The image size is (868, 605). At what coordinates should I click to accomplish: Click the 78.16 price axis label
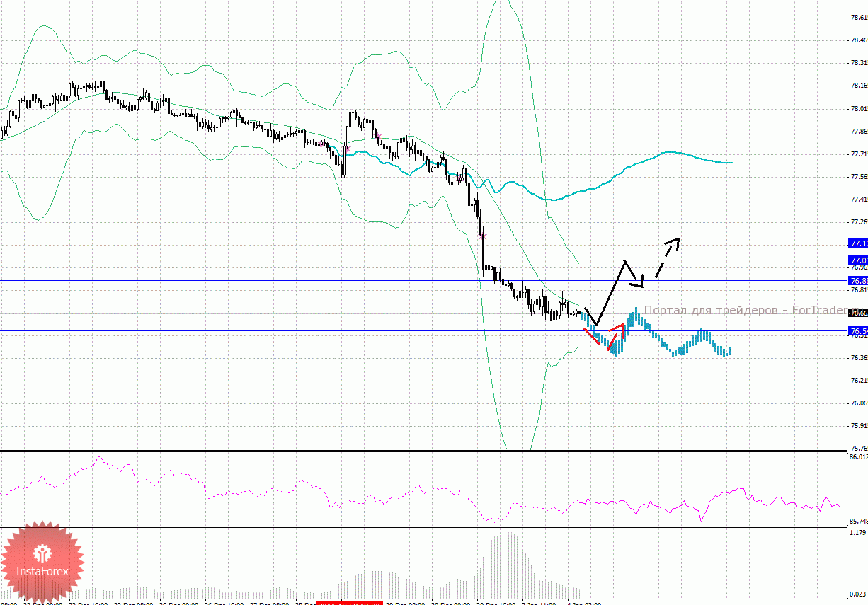858,86
